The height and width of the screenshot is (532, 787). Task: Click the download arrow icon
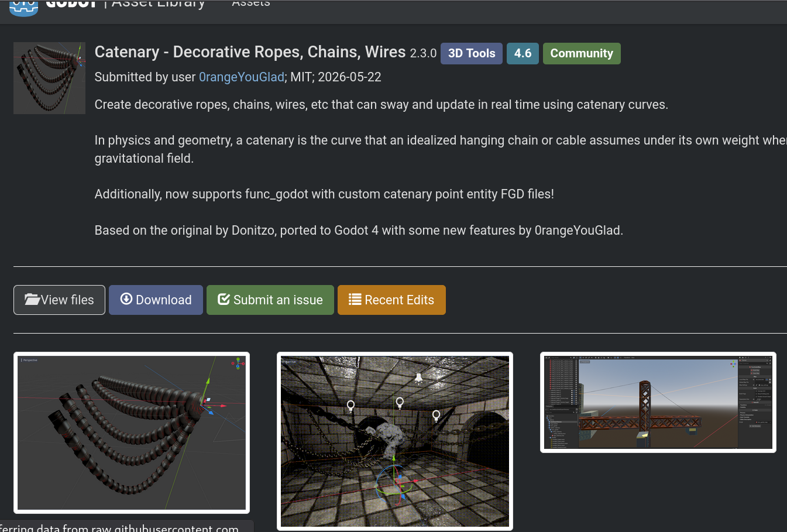pyautogui.click(x=126, y=299)
